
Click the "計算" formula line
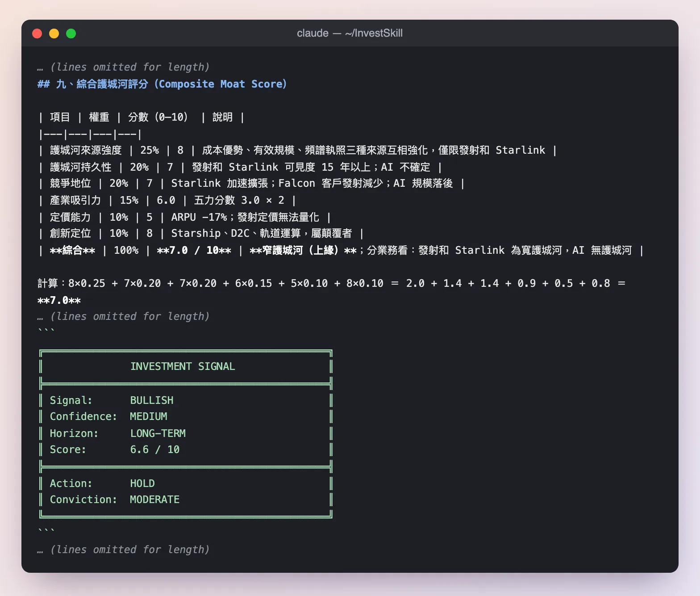[332, 291]
